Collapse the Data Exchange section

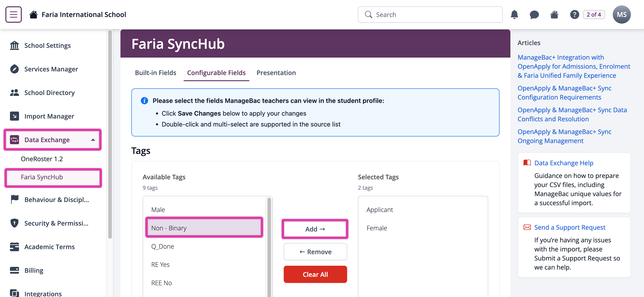(93, 140)
